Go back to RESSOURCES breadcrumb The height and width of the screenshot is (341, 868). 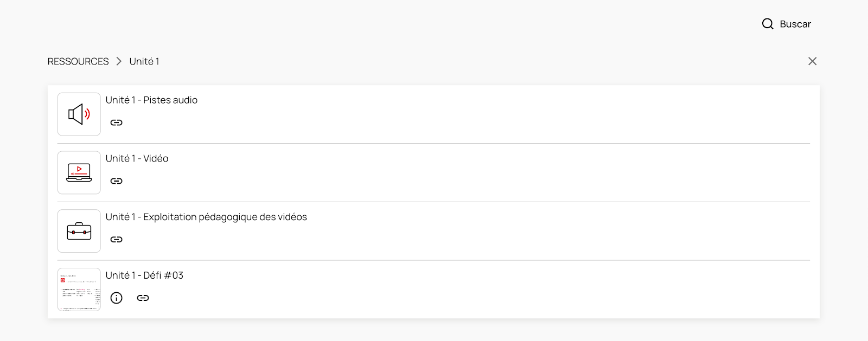[78, 61]
